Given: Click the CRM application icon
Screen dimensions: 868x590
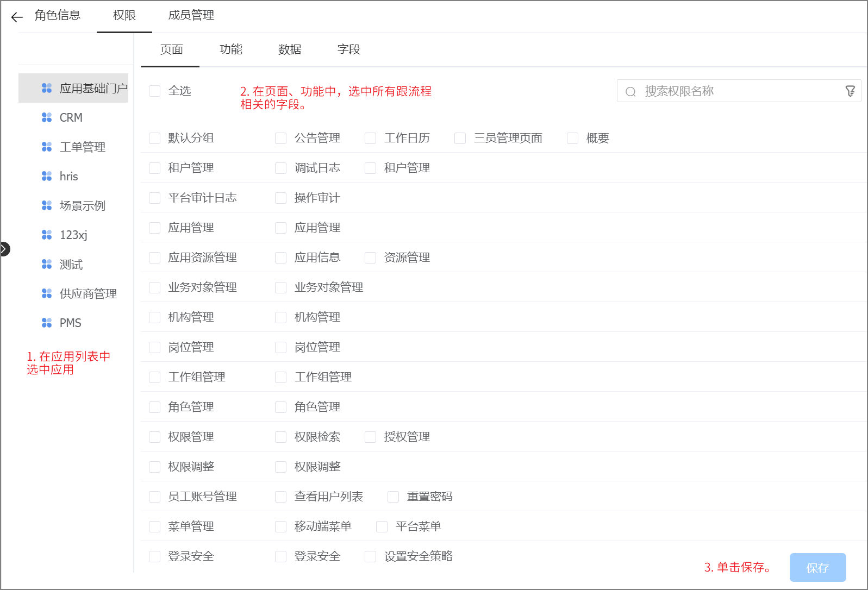Looking at the screenshot, I should point(47,117).
